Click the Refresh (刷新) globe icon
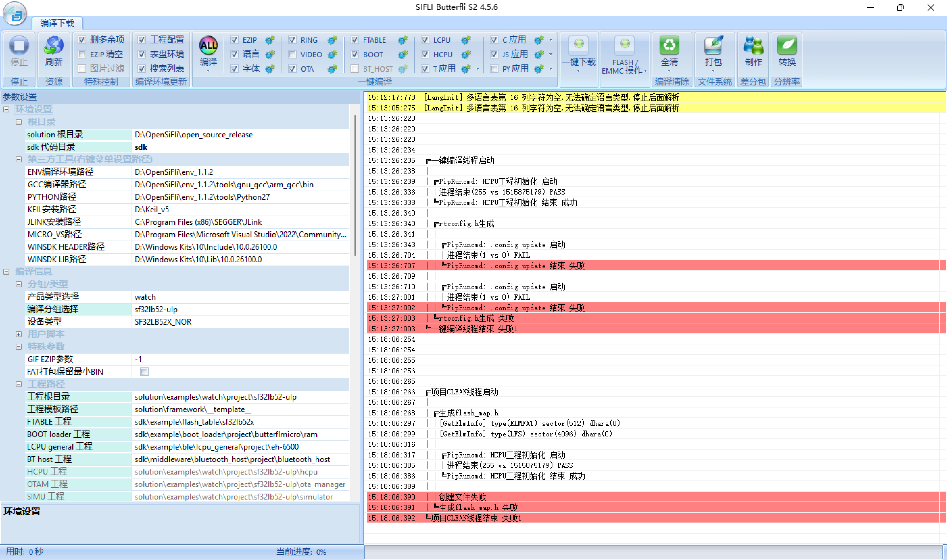 (54, 46)
